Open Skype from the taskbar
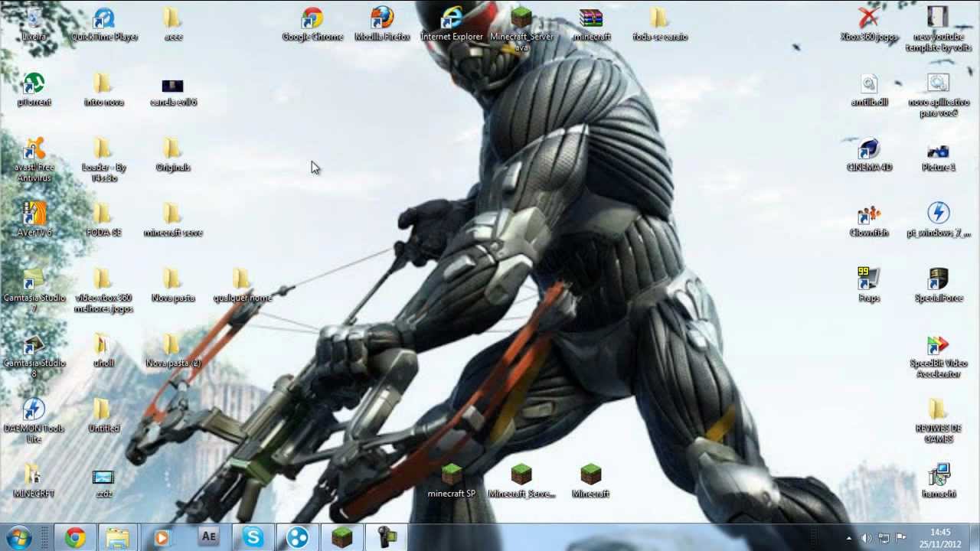This screenshot has height=551, width=980. click(x=253, y=537)
